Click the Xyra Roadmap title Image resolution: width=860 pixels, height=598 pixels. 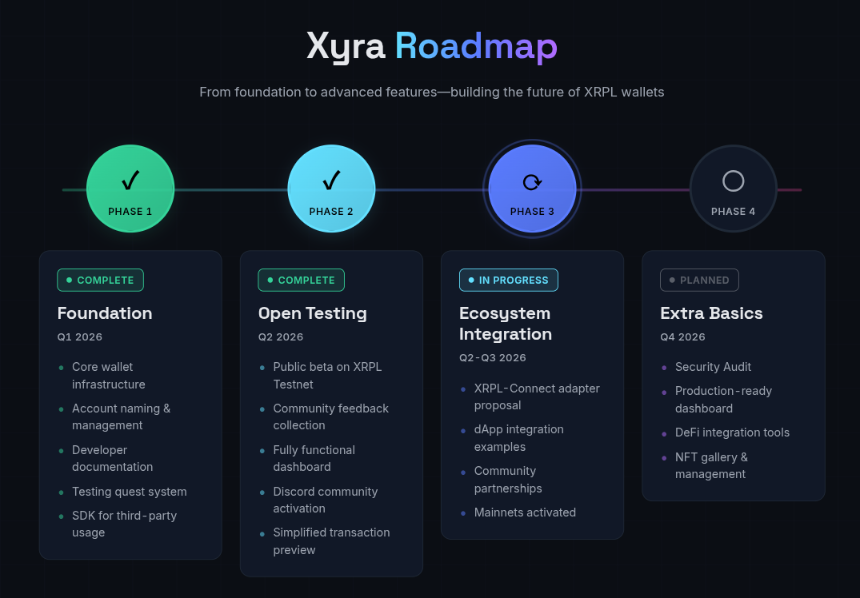(431, 47)
